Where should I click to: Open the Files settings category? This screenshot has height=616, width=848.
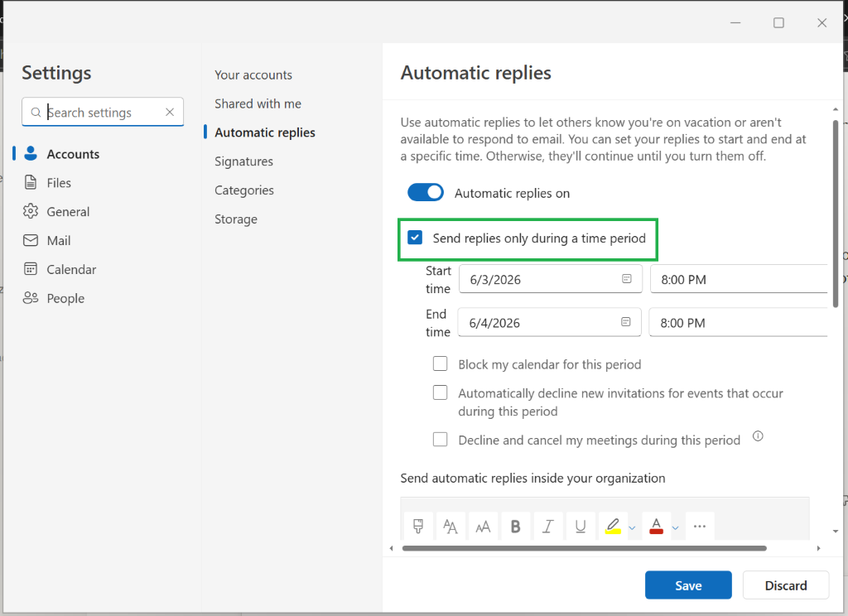pyautogui.click(x=59, y=183)
